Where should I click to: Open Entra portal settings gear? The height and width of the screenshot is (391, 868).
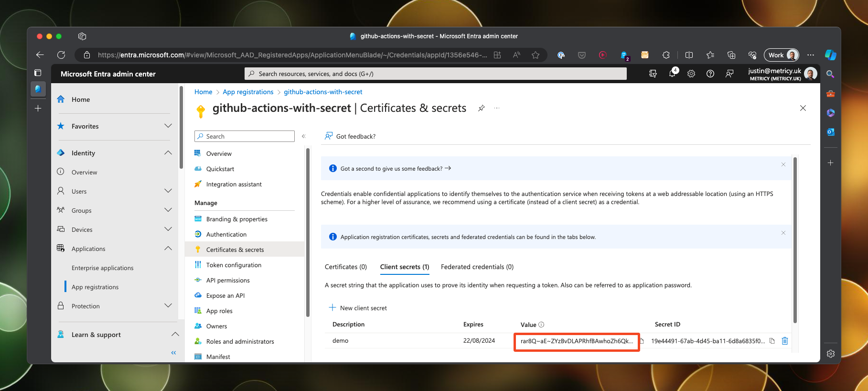point(691,74)
